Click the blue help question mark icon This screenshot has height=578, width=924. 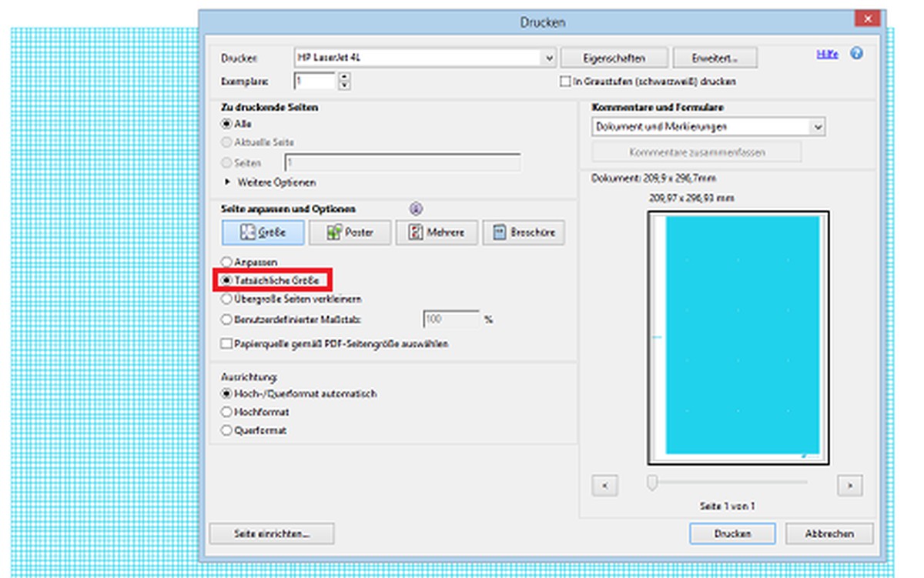[856, 54]
